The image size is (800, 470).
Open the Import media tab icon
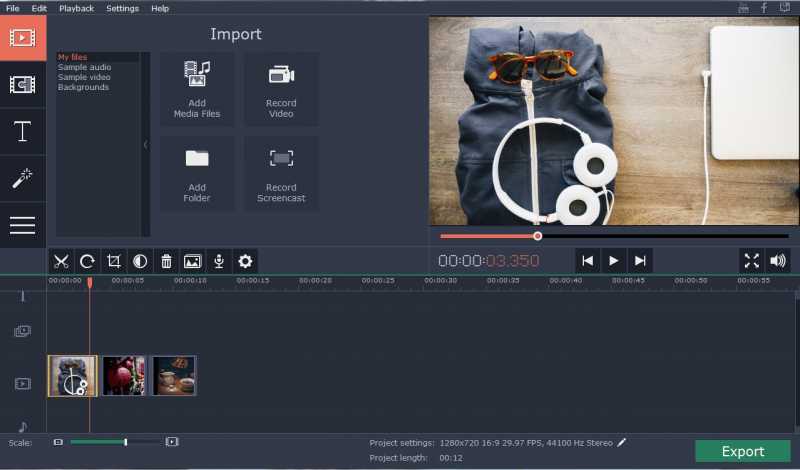pyautogui.click(x=22, y=38)
